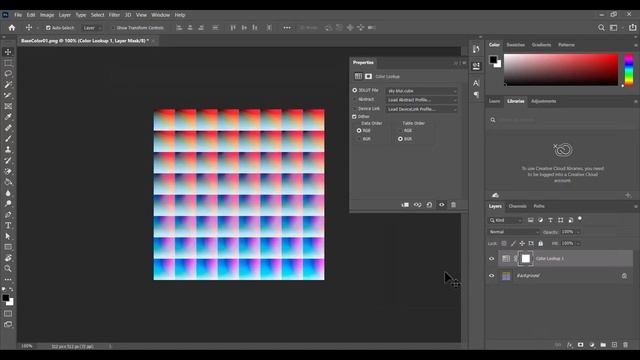Select the Zoom tool in the toolbox
Screen dimensions: 640x360
[x=8, y=269]
